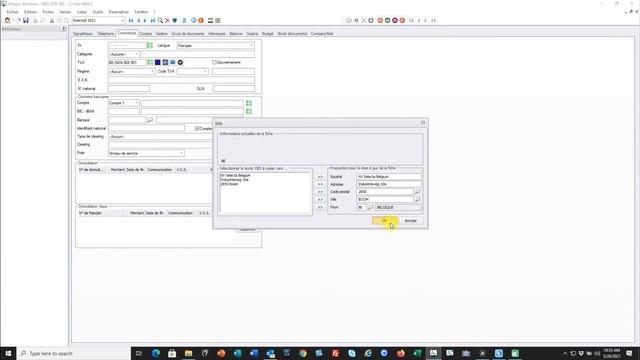Open the Pays lookup magnifier
The width and height of the screenshot is (640, 360).
pos(370,207)
